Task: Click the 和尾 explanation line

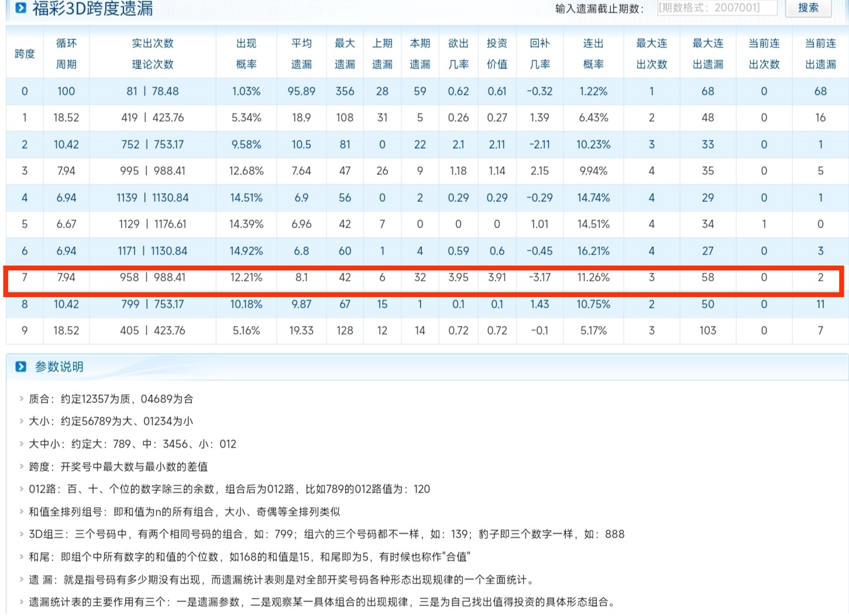Action: coord(249,557)
